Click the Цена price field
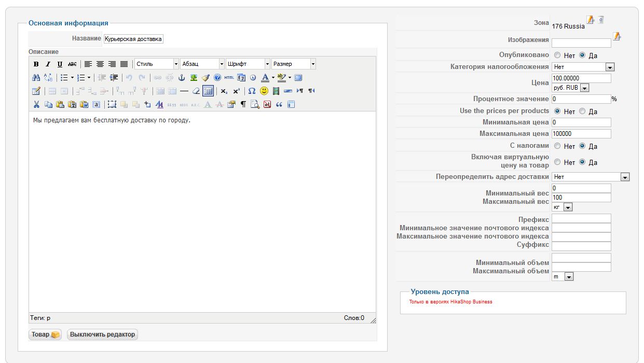Viewport: 644px width, 363px height. pos(582,78)
